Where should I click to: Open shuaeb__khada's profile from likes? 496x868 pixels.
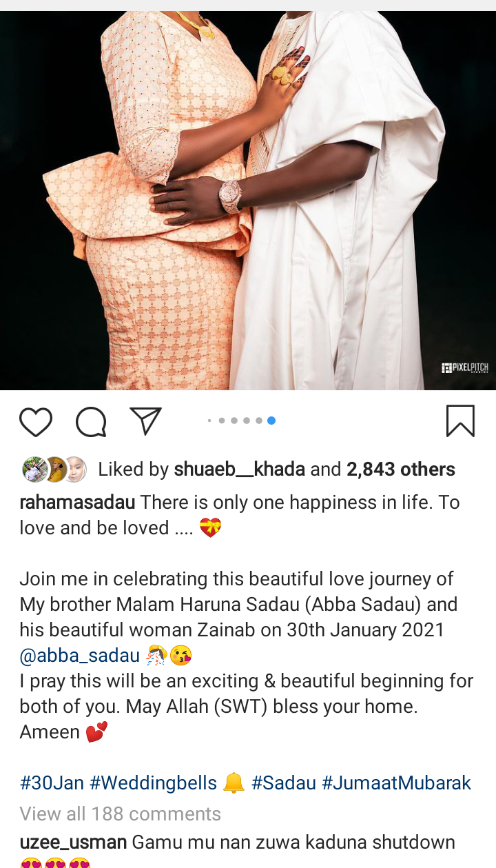point(239,470)
